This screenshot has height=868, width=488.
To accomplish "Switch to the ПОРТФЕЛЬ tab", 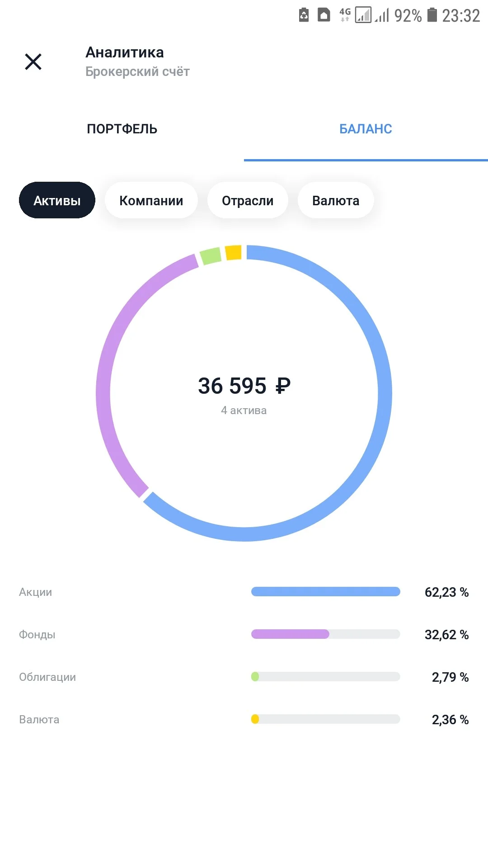I will coord(122,129).
